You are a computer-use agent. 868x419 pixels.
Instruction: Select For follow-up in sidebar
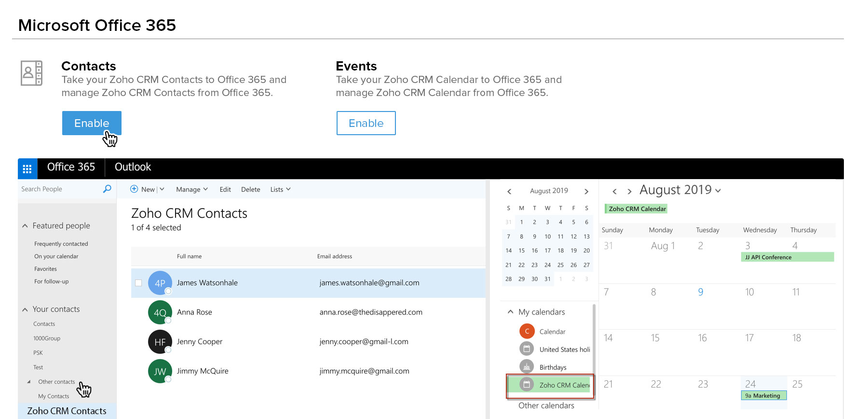[52, 281]
